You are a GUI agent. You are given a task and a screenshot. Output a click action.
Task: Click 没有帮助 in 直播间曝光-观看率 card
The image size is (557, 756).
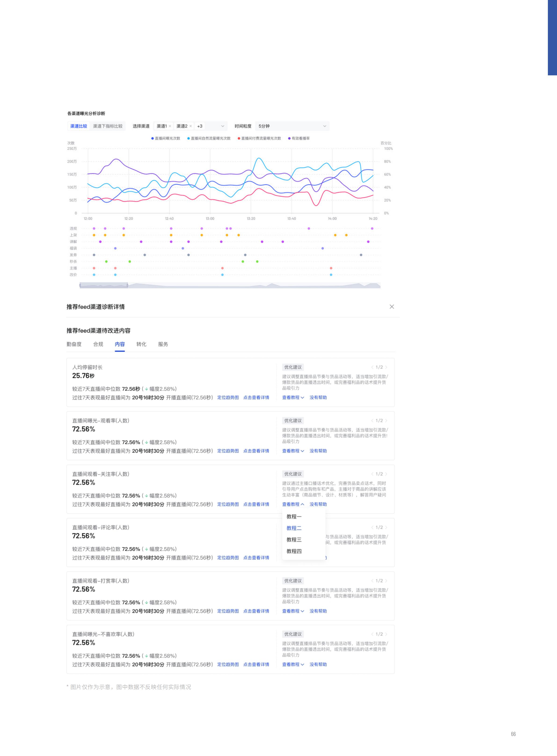click(318, 451)
